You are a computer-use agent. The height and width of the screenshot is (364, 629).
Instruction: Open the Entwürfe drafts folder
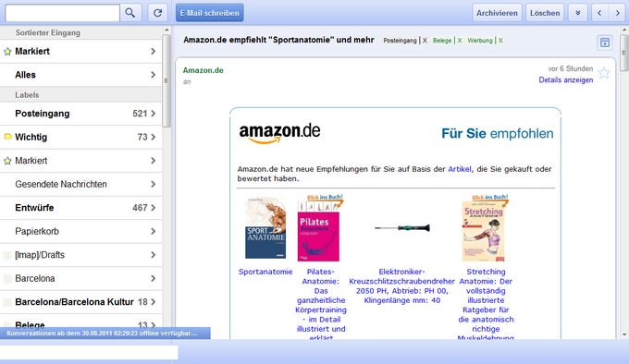click(x=81, y=208)
